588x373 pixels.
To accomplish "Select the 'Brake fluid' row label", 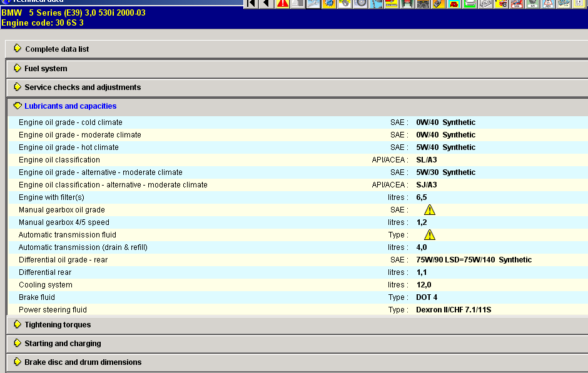I will pyautogui.click(x=37, y=297).
